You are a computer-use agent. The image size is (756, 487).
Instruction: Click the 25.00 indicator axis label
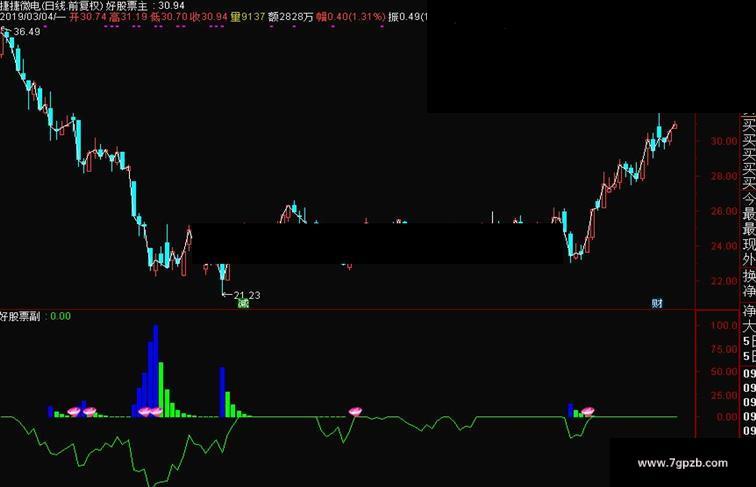click(x=724, y=395)
